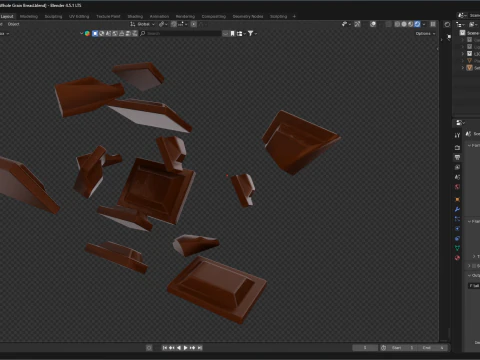Click the current frame number field
The image size is (480, 360).
[365, 348]
